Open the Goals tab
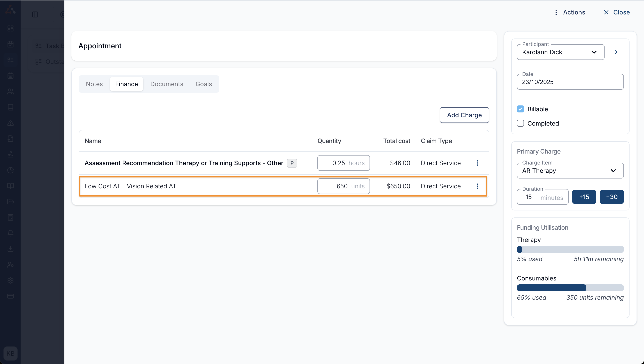 pos(203,84)
